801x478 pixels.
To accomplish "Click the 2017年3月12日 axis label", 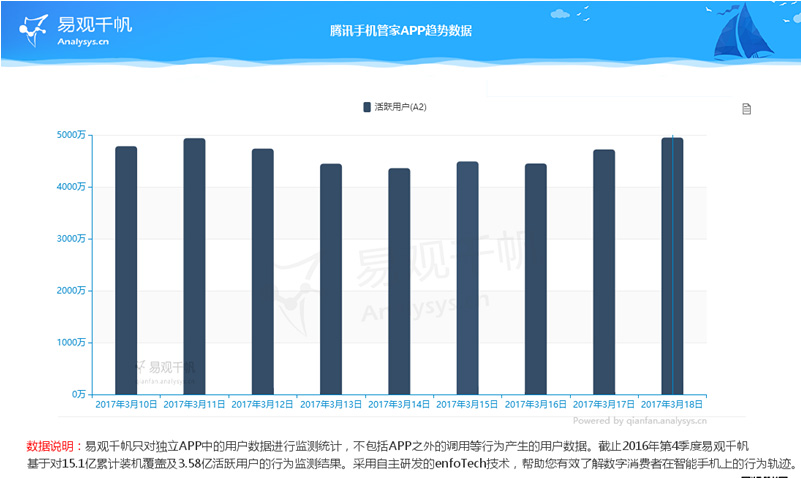I will [263, 404].
